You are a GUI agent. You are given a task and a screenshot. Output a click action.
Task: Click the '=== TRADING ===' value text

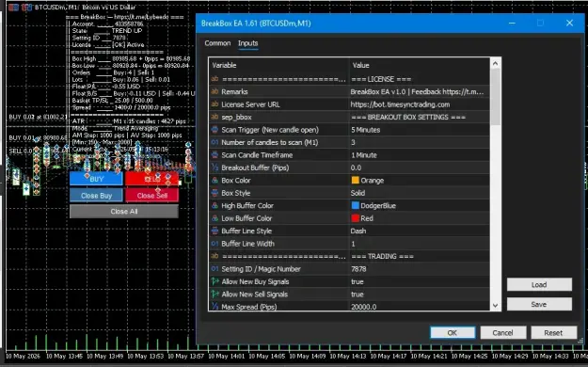(x=383, y=256)
